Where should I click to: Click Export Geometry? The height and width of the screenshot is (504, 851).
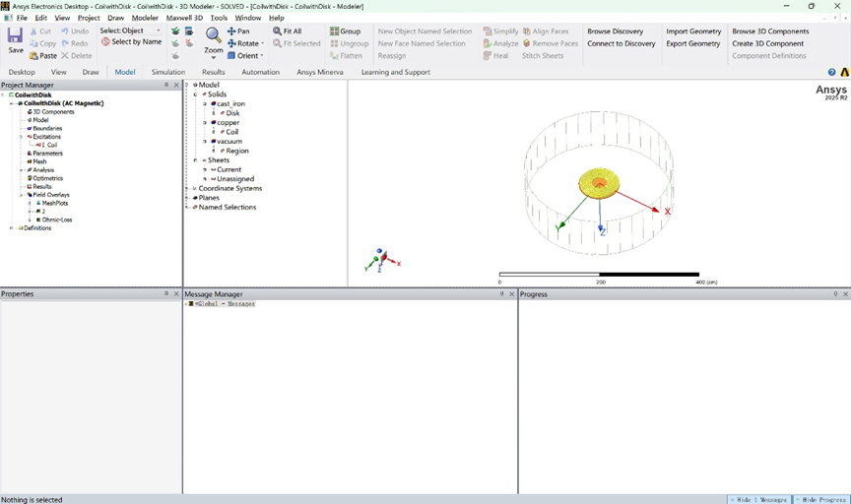pos(693,43)
